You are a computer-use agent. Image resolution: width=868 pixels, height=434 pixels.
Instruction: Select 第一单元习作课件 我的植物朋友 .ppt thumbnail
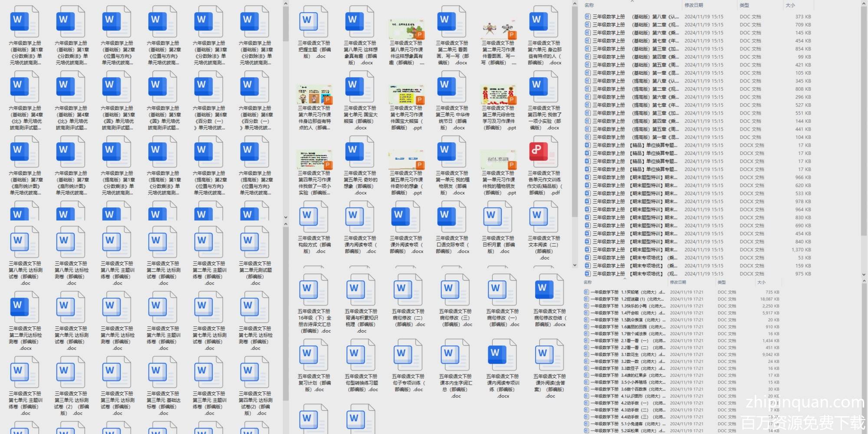pos(498,159)
